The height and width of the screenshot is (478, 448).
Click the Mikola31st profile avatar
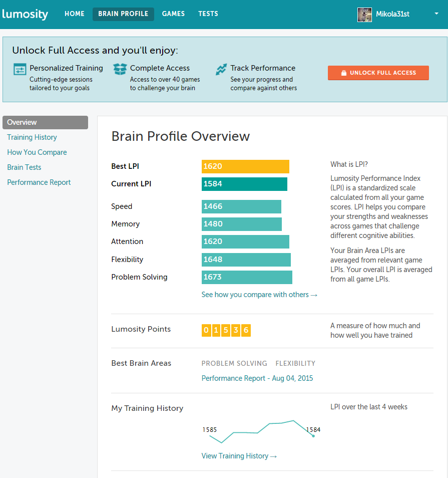pos(364,15)
